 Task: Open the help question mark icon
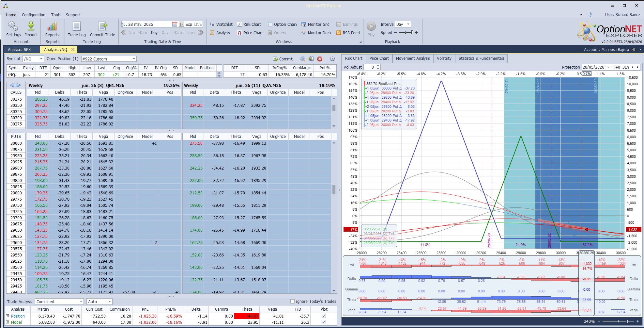(x=590, y=15)
